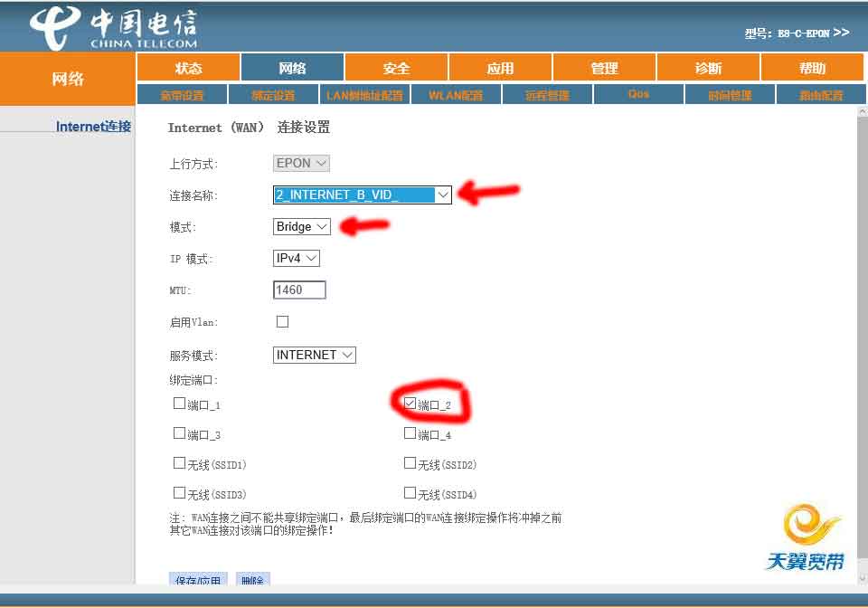
Task: Click the 网络 section header on the left
Action: coord(68,79)
